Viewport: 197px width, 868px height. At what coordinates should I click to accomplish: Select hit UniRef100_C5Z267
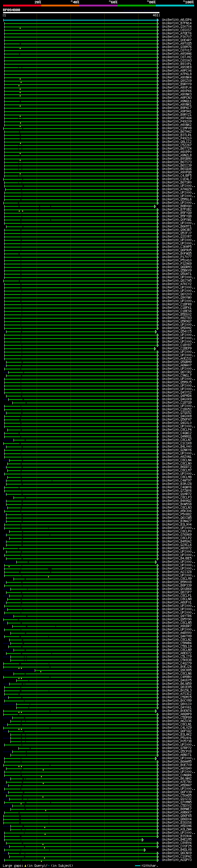[176, 145]
